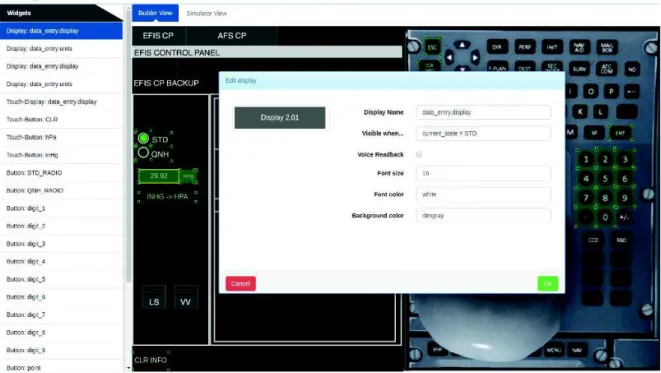This screenshot has width=661, height=373.
Task: Confirm the dialog with the green OK button
Action: point(548,284)
